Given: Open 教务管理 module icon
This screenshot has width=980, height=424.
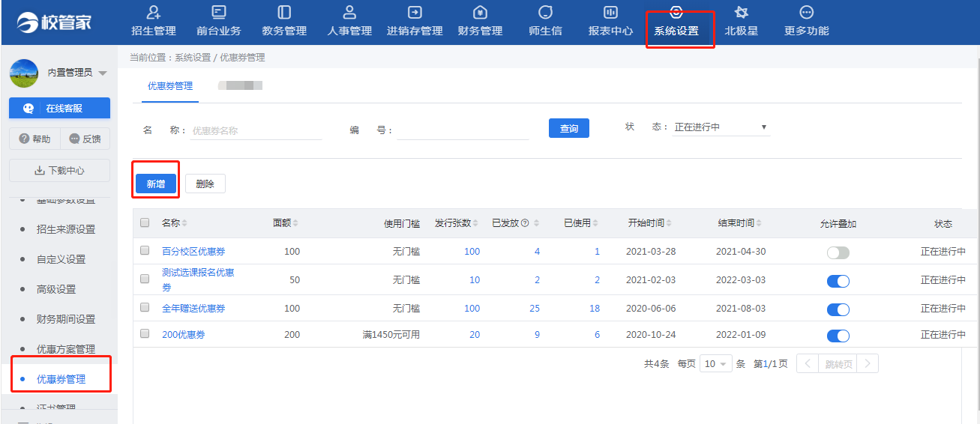Looking at the screenshot, I should click(x=284, y=13).
